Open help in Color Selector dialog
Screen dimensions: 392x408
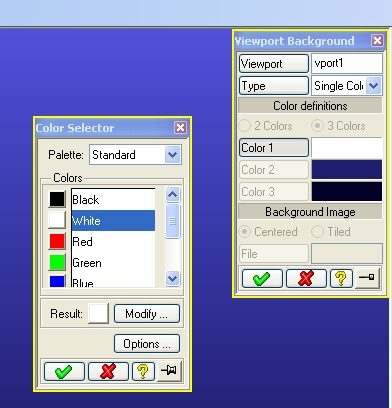tap(143, 371)
